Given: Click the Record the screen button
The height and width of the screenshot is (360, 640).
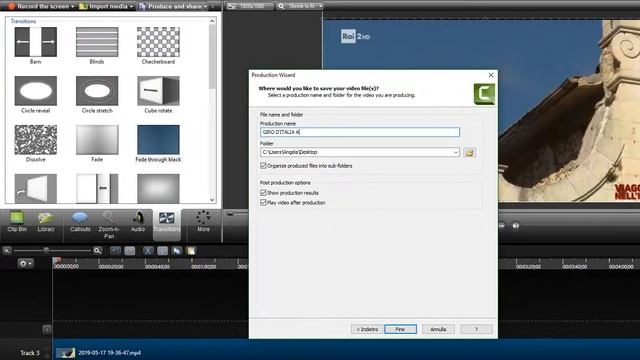Looking at the screenshot, I should click(x=40, y=6).
